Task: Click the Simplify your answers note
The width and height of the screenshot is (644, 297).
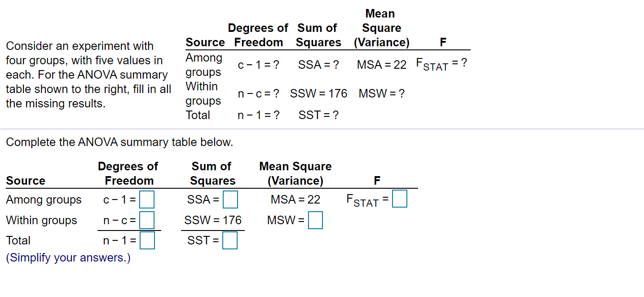Action: (67, 257)
